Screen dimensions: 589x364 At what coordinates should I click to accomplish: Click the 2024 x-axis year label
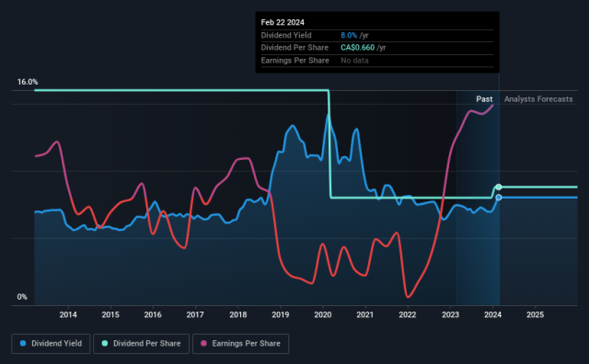pyautogui.click(x=493, y=314)
